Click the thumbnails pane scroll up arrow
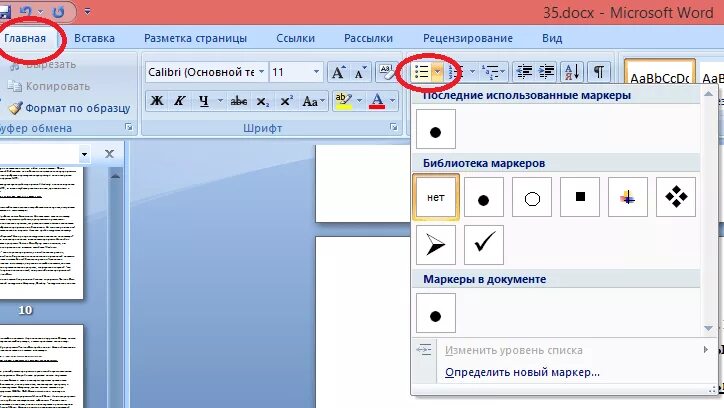Image resolution: width=724 pixels, height=408 pixels. click(x=115, y=175)
